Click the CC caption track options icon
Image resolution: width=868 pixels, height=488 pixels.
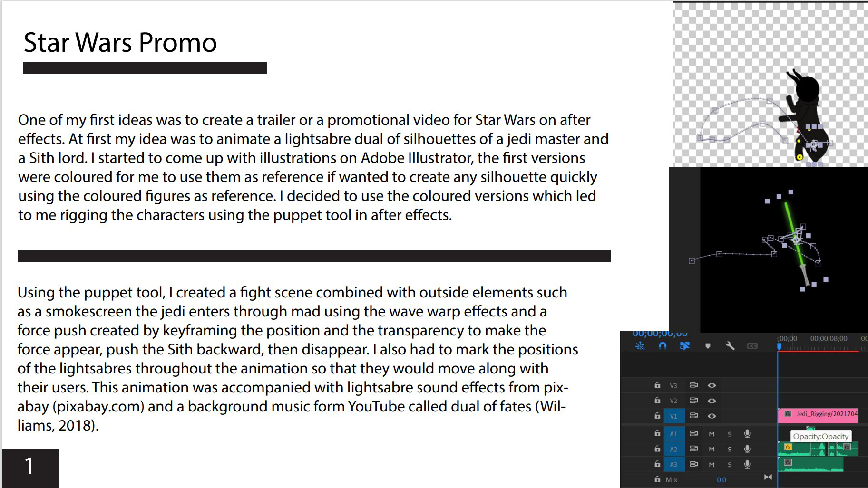[752, 346]
